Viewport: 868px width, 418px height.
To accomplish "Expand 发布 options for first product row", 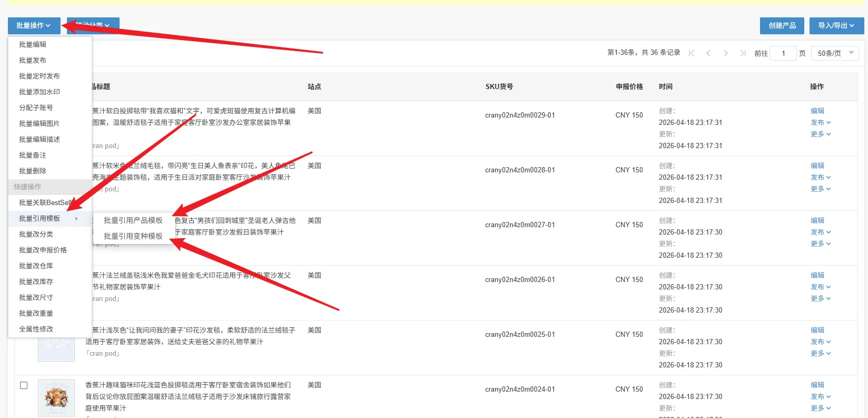I will click(821, 122).
